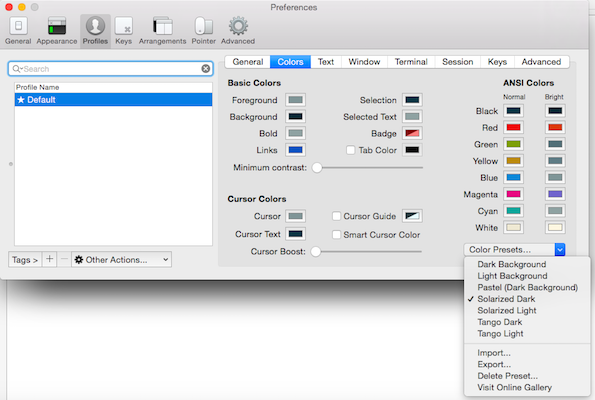This screenshot has height=400, width=595.
Task: Open the Foreground color swatch
Action: (x=295, y=100)
